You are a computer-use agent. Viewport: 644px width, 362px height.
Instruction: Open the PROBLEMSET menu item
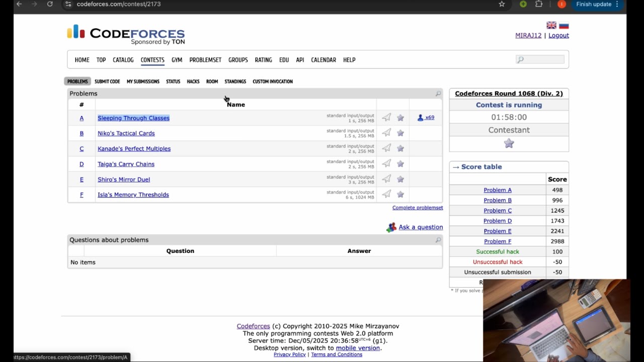(205, 60)
